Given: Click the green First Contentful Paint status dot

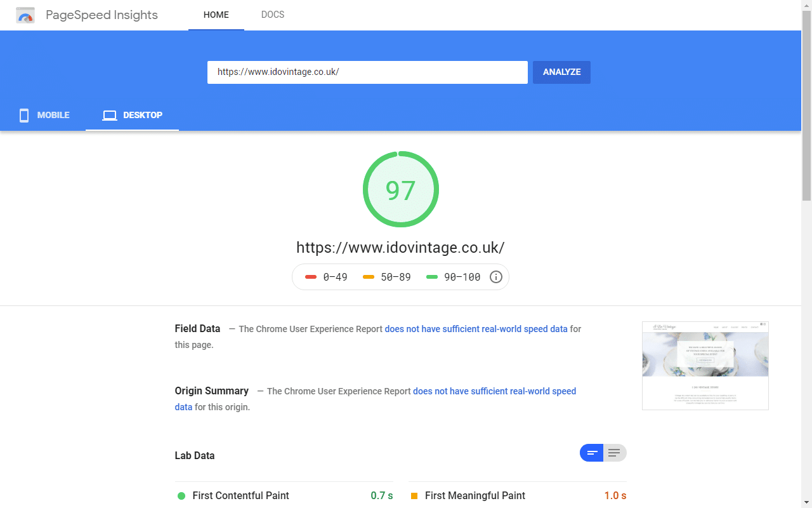Looking at the screenshot, I should coord(181,496).
